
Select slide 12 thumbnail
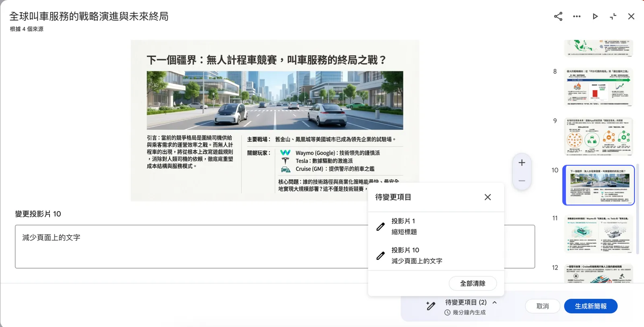click(x=599, y=273)
